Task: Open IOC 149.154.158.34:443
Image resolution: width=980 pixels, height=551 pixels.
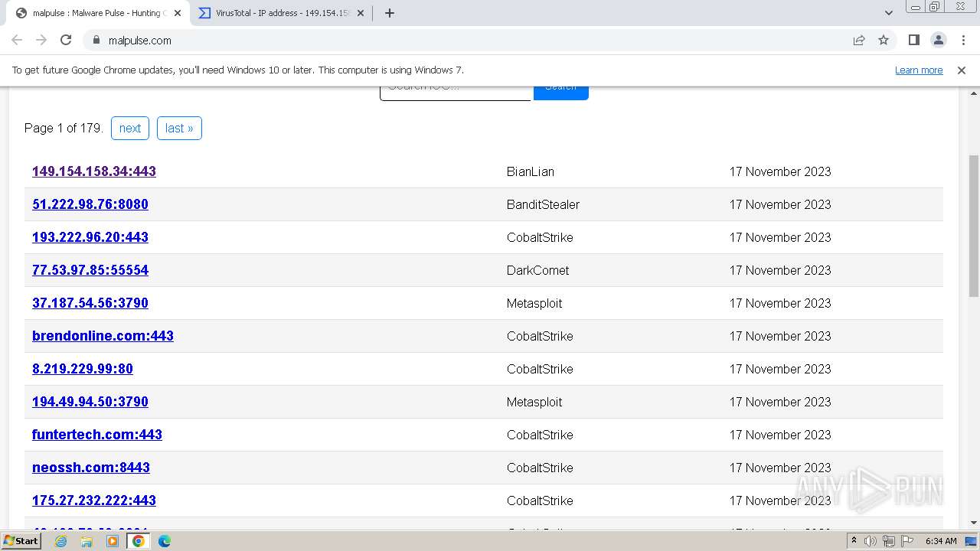Action: tap(94, 171)
